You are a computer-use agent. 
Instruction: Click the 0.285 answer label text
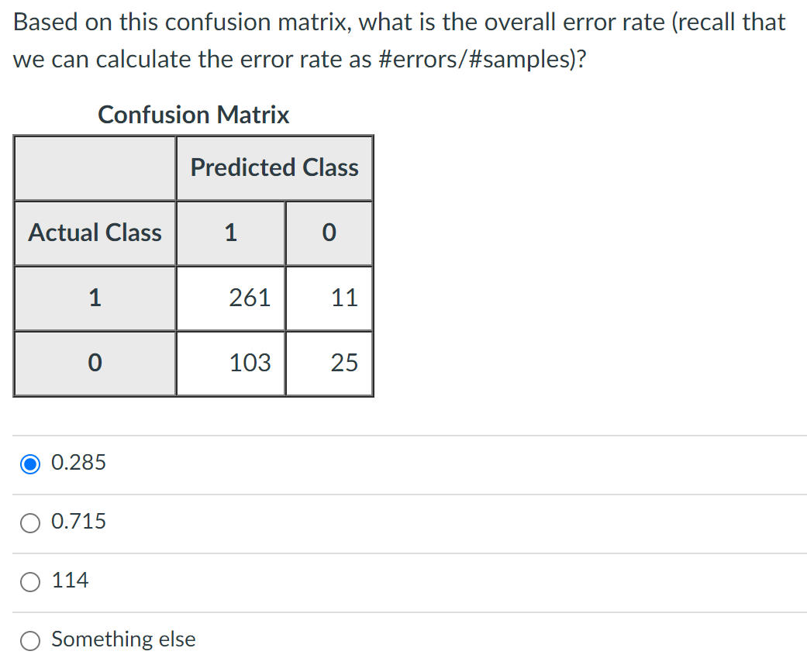(x=78, y=463)
